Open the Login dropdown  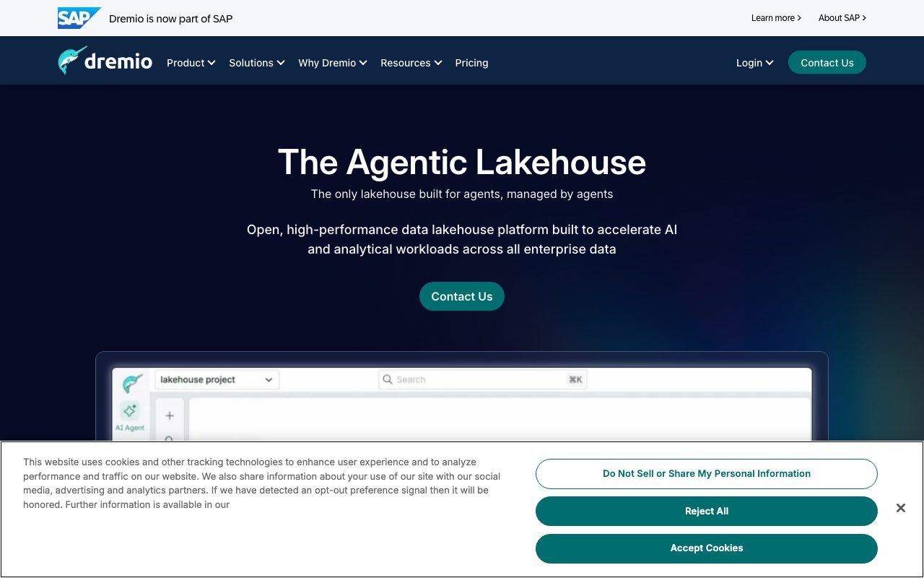(x=755, y=63)
